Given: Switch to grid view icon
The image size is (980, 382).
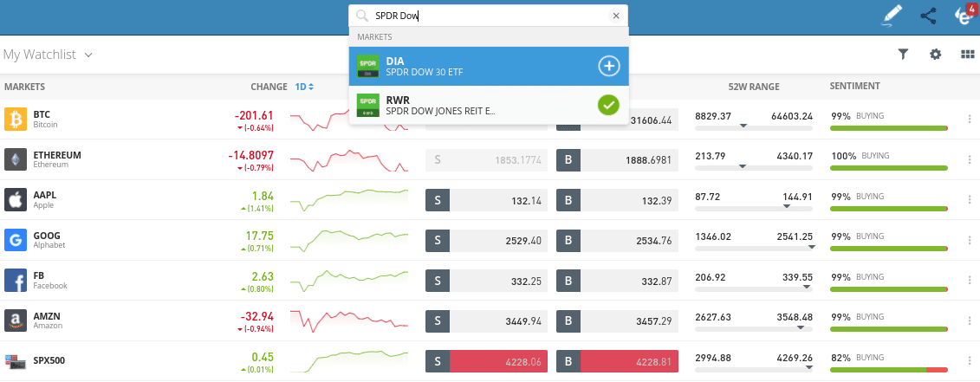Looking at the screenshot, I should tap(968, 55).
